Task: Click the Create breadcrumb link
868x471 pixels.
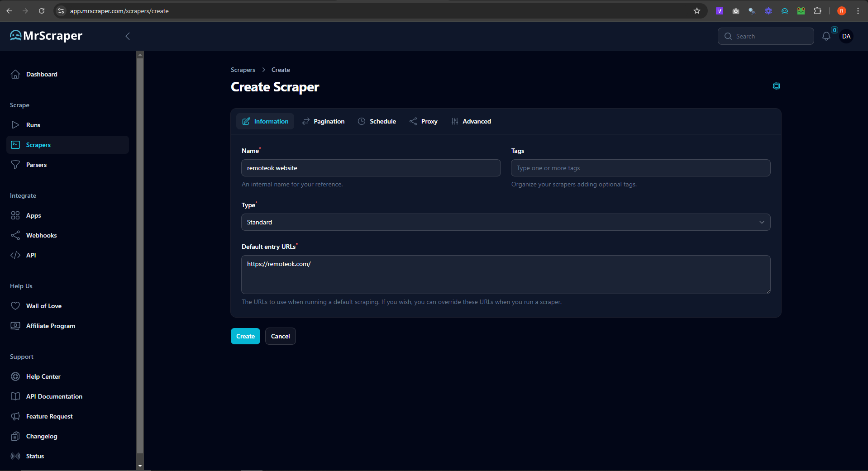Action: 281,70
